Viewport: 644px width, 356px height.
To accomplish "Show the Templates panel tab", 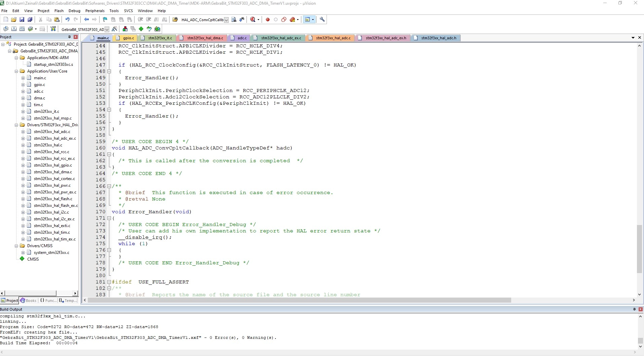I will 68,301.
